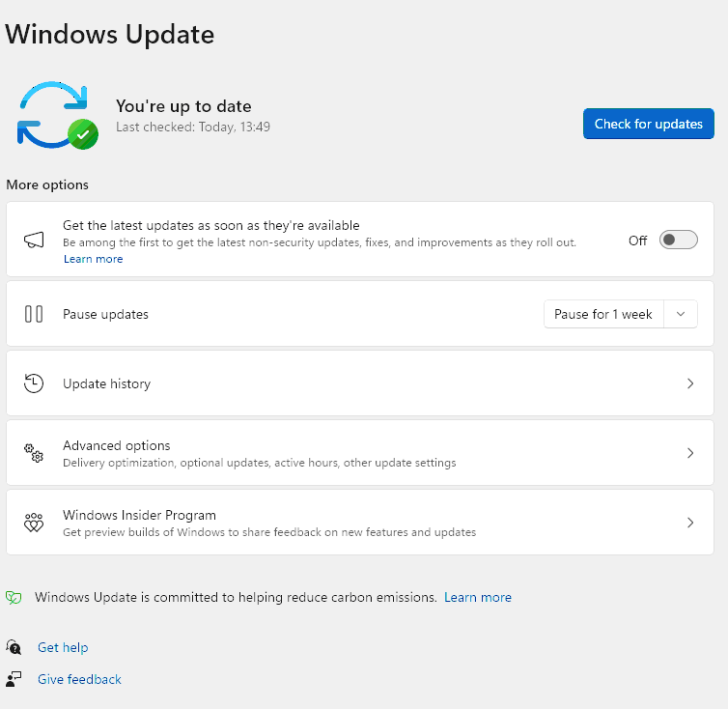Open Windows Insider Program via its chevron
Viewport: 728px width, 709px height.
690,523
